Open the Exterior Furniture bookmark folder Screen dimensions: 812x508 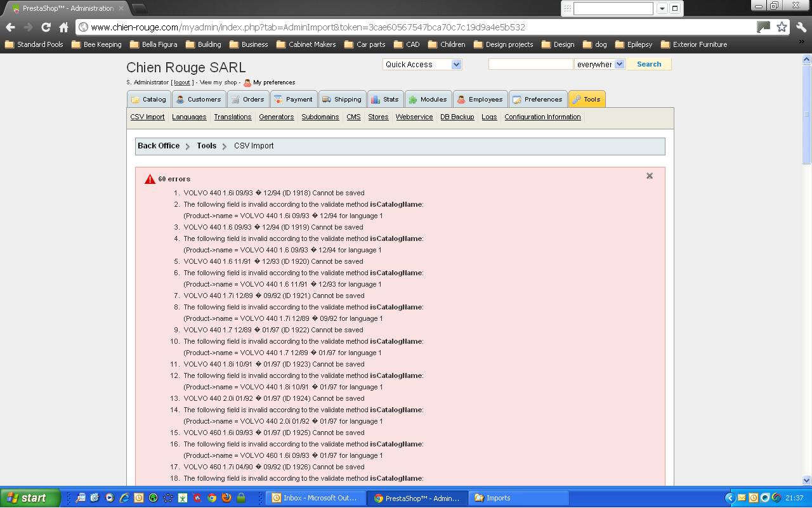point(694,45)
